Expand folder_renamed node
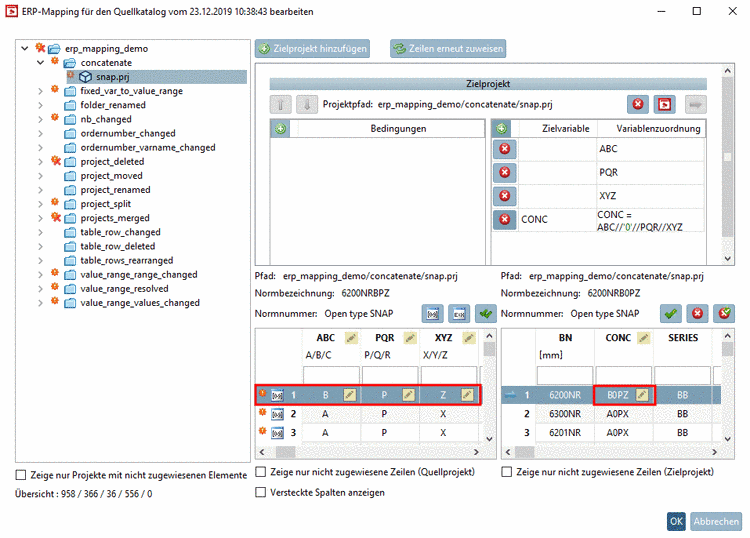The height and width of the screenshot is (538, 750). 40,105
